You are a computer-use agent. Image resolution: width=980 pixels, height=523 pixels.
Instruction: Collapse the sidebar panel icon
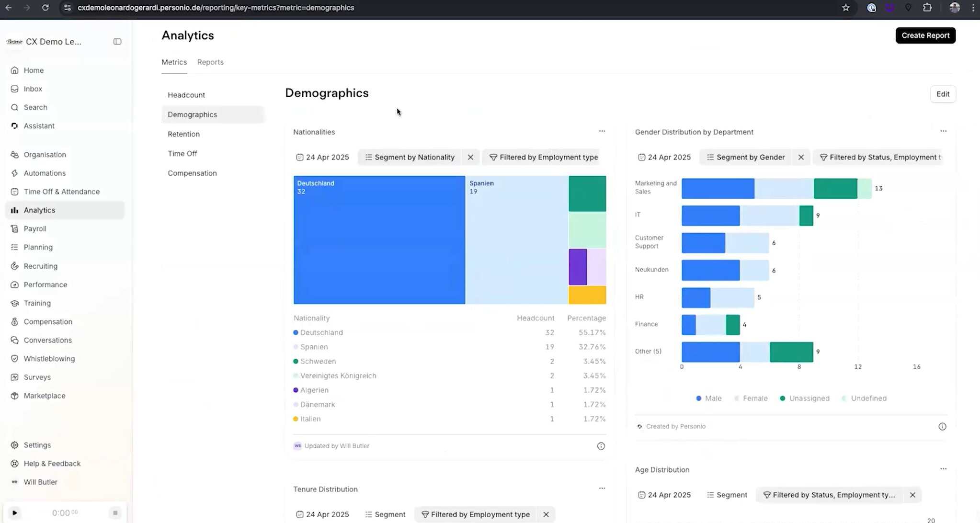117,42
